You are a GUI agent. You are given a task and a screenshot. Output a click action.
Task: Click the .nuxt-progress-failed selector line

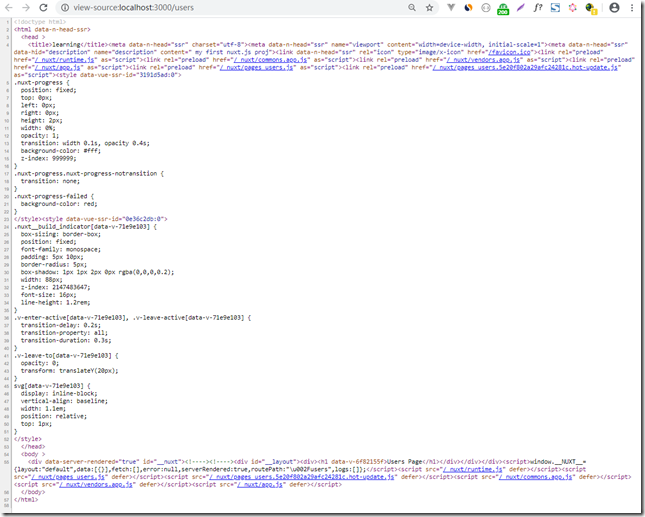54,196
